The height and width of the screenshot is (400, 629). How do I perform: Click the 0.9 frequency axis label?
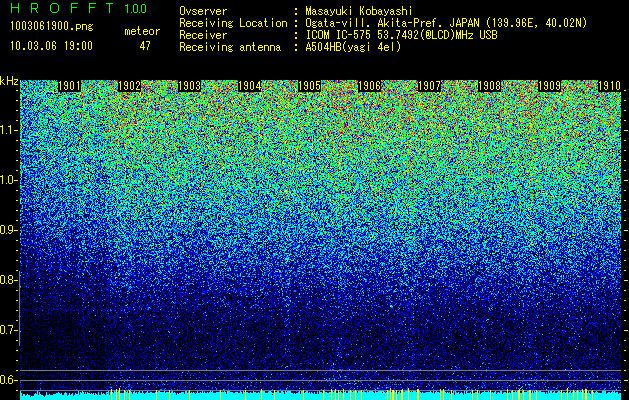(x=8, y=230)
